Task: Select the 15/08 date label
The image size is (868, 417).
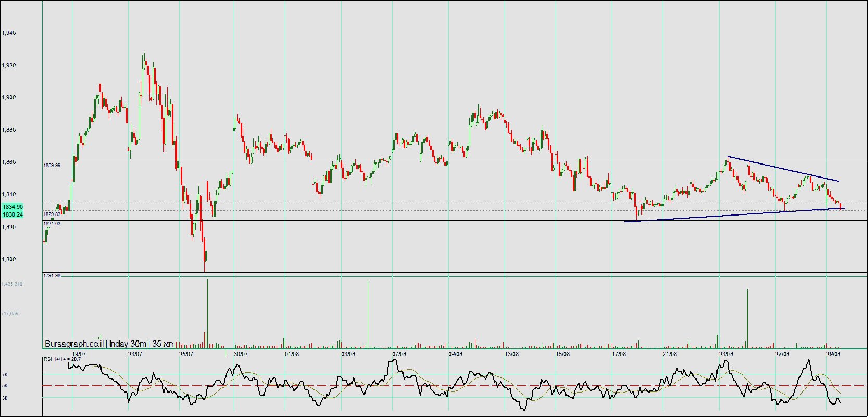Action: coord(562,354)
